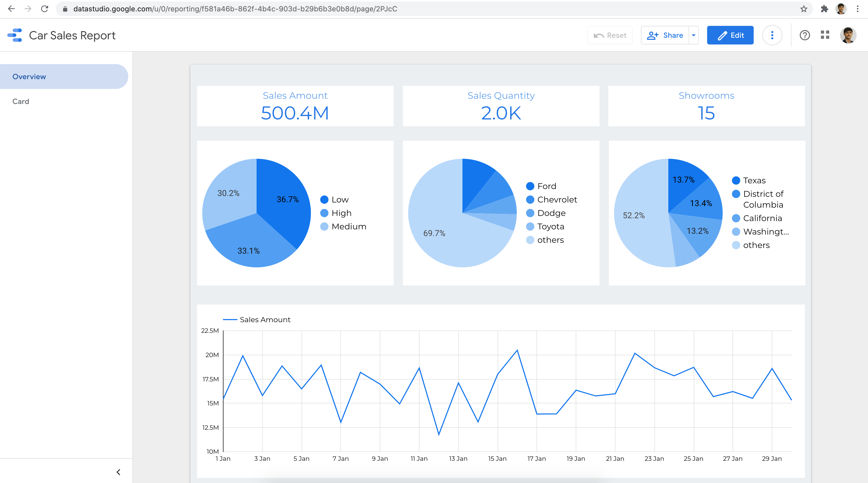Open the Google apps grid icon

pos(825,35)
